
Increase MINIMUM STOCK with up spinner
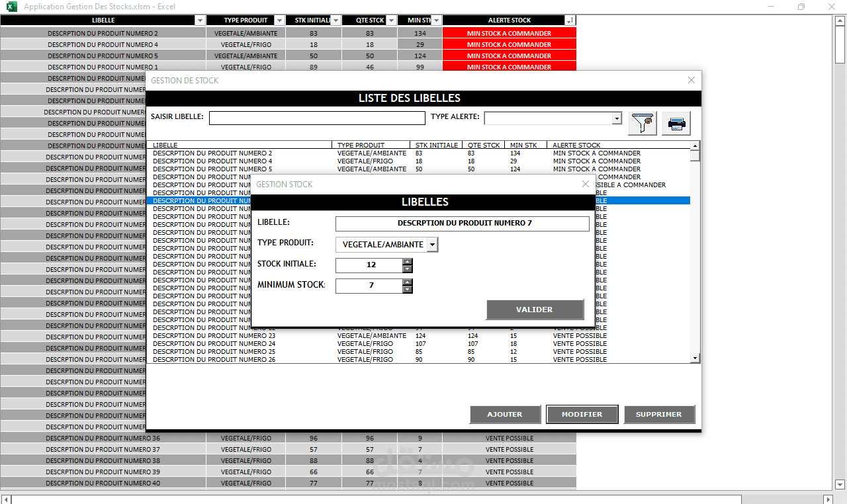point(408,282)
